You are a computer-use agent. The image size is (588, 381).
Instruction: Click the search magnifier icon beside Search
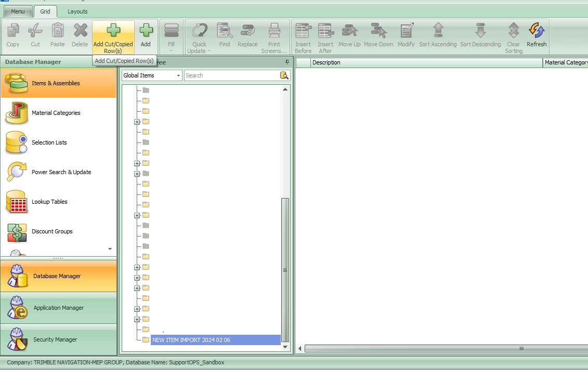point(284,75)
